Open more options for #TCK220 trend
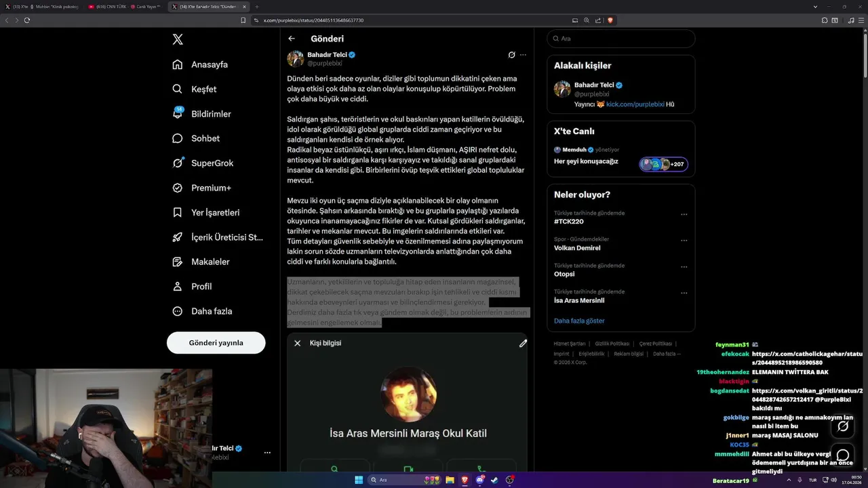The width and height of the screenshot is (868, 488). coord(684,214)
